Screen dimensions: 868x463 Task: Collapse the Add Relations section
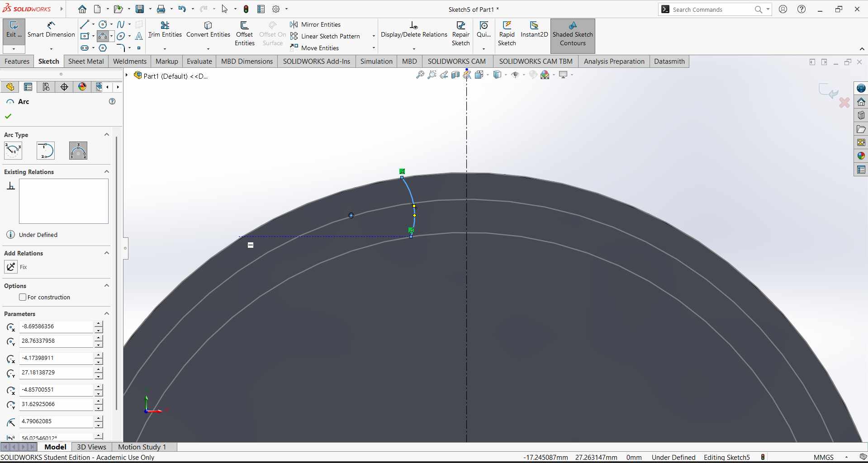pos(107,253)
